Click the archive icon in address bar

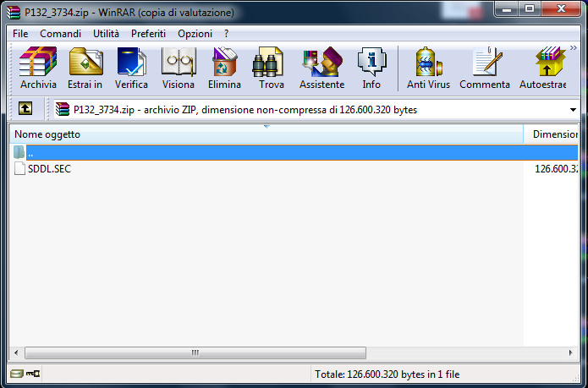coord(63,109)
